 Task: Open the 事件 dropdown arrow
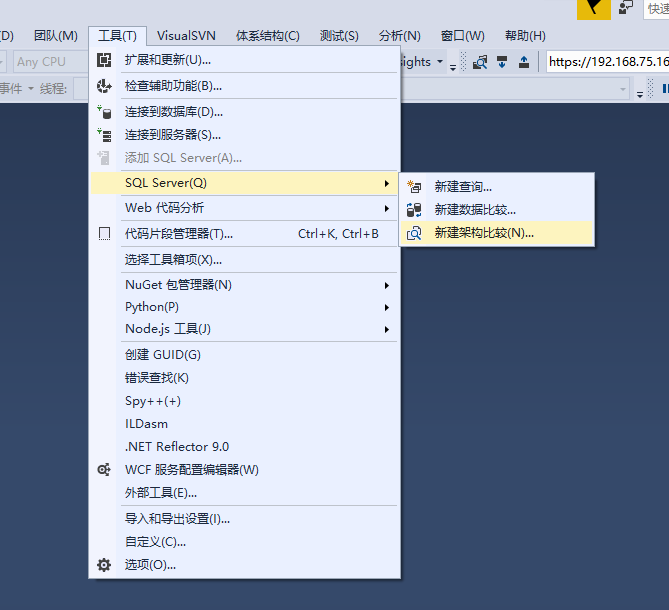coord(31,89)
